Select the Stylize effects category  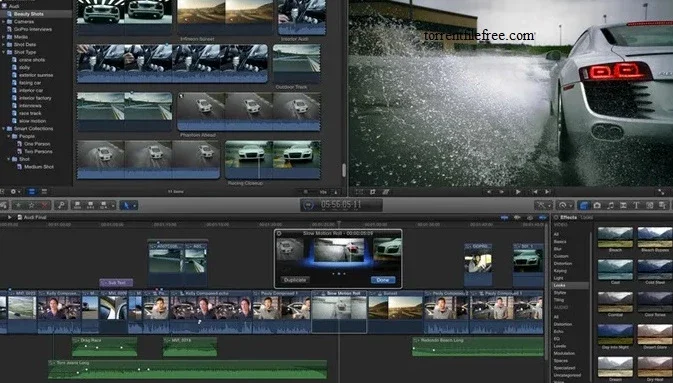tap(560, 292)
